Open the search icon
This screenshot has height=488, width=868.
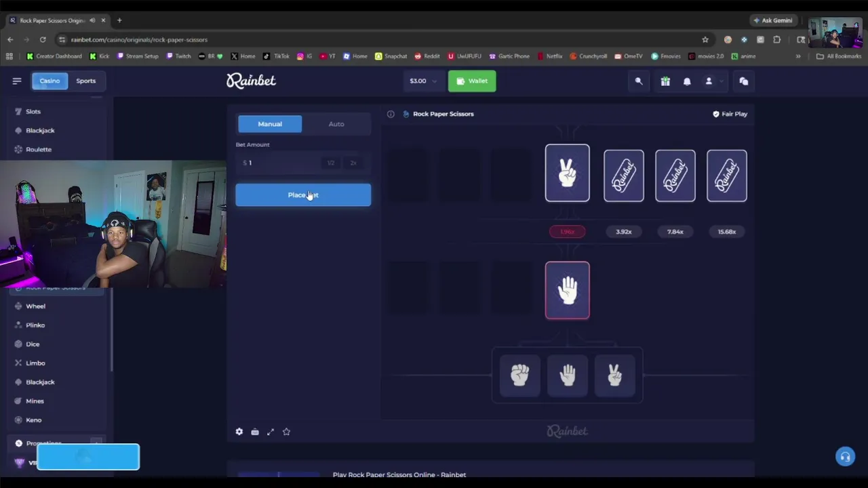639,81
